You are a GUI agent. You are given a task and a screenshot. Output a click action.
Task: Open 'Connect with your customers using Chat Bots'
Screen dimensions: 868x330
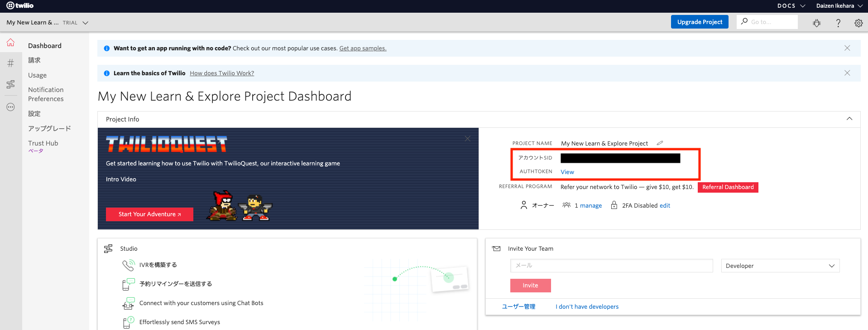pyautogui.click(x=201, y=303)
